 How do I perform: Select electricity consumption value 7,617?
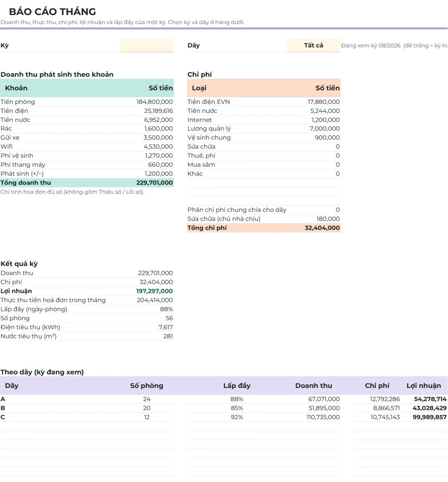[x=166, y=327]
